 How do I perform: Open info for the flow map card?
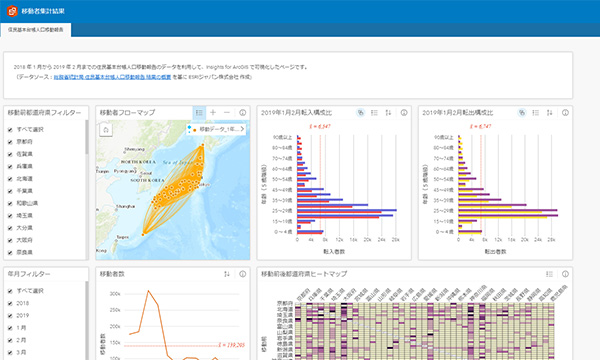[243, 112]
